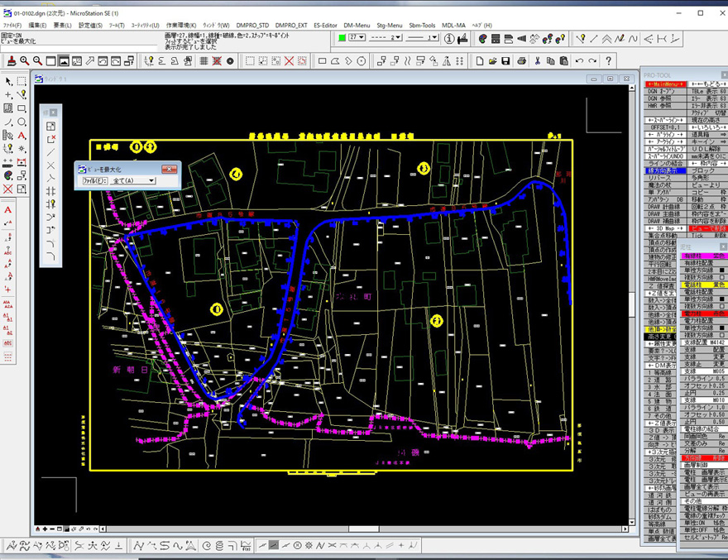The width and height of the screenshot is (728, 560).
Task: Open the 全て(A) file dropdown
Action: [x=133, y=180]
